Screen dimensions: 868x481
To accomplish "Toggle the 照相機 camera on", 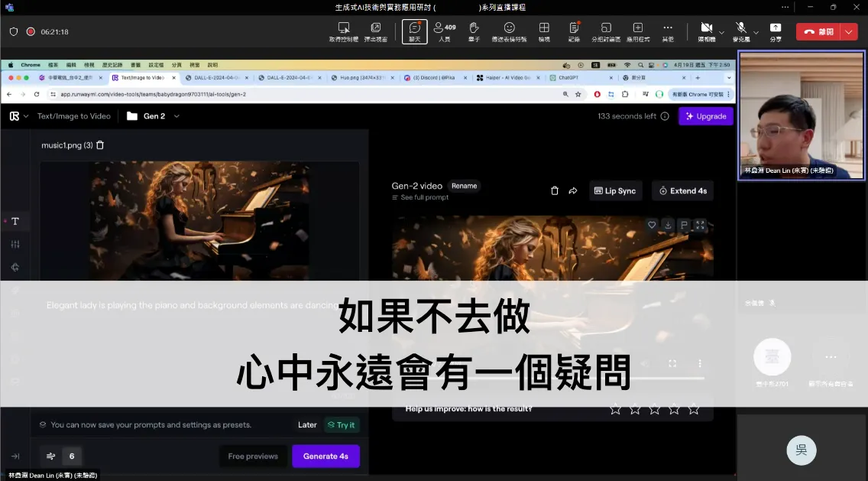I will (706, 31).
